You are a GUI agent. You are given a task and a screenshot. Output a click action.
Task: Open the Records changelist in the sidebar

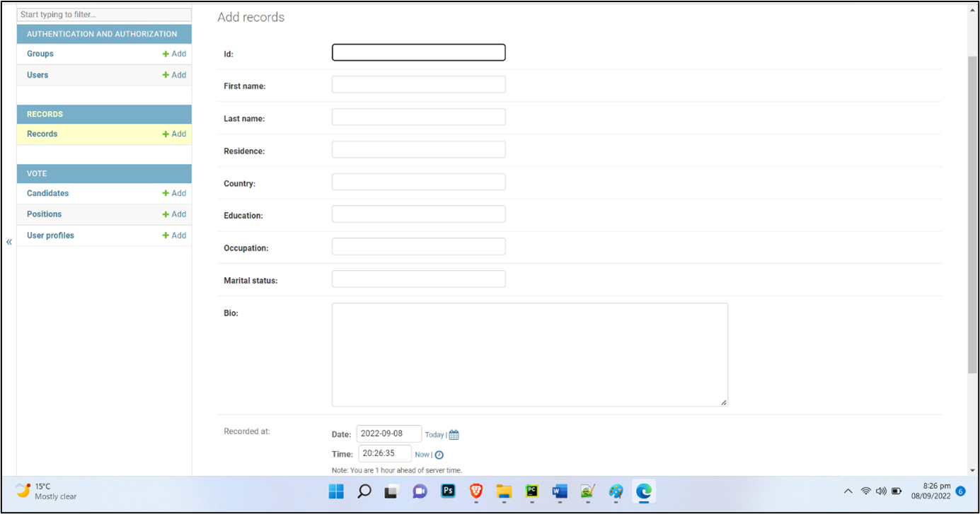pos(42,134)
